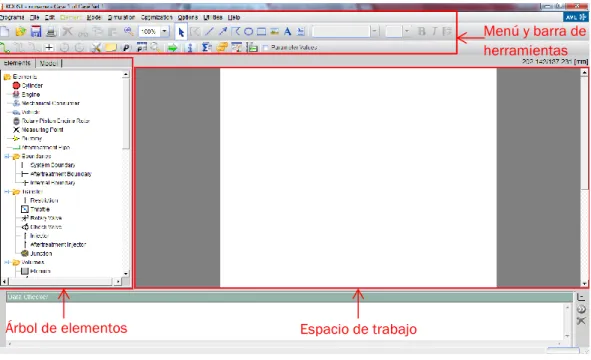
Task: Collapse the Volumes folder in tree
Action: click(7, 262)
